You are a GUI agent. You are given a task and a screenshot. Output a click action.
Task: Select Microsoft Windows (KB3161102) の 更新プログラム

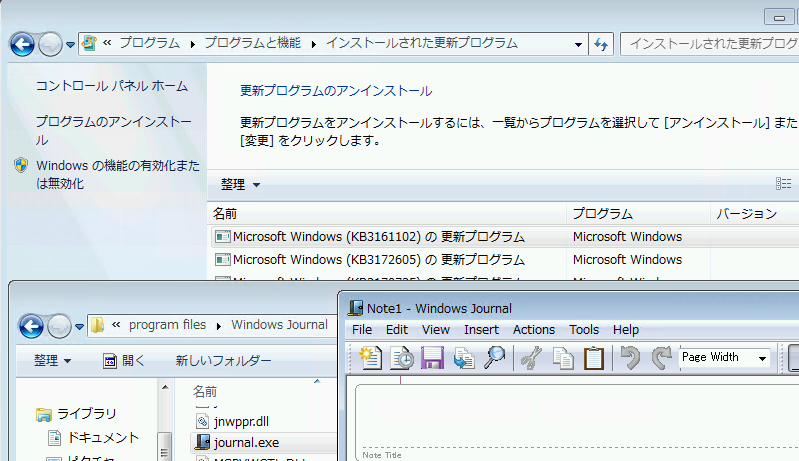pyautogui.click(x=379, y=237)
